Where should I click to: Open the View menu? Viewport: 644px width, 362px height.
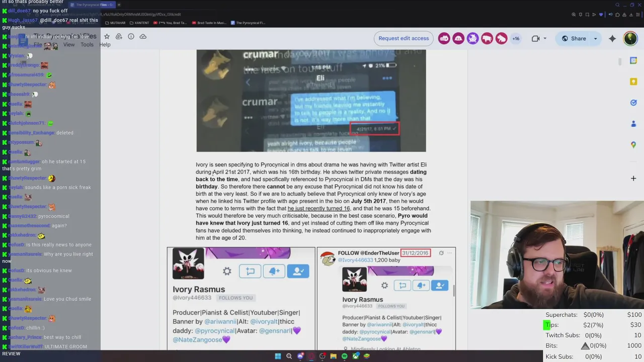(69, 45)
